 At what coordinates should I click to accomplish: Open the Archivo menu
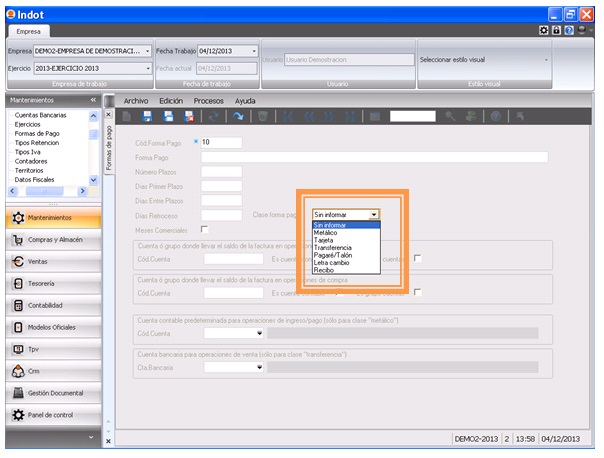135,101
